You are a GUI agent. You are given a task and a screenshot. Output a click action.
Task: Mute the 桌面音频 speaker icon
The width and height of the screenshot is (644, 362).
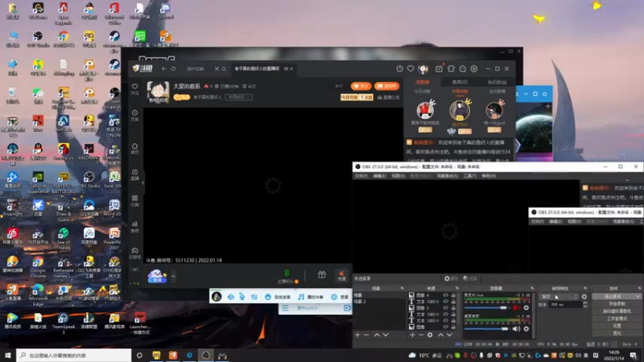pyautogui.click(x=516, y=329)
